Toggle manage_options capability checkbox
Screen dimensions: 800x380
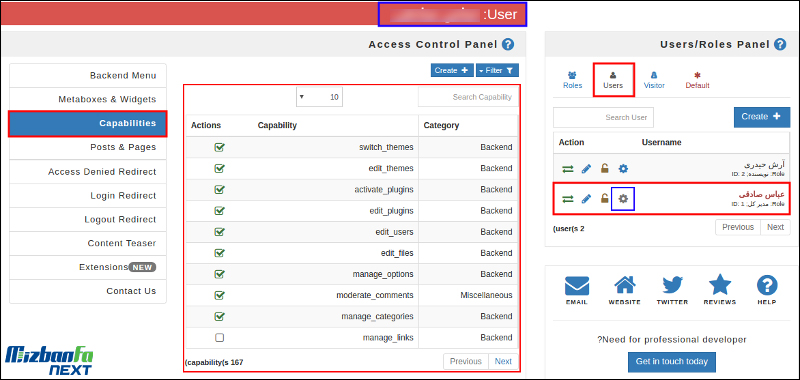(219, 274)
